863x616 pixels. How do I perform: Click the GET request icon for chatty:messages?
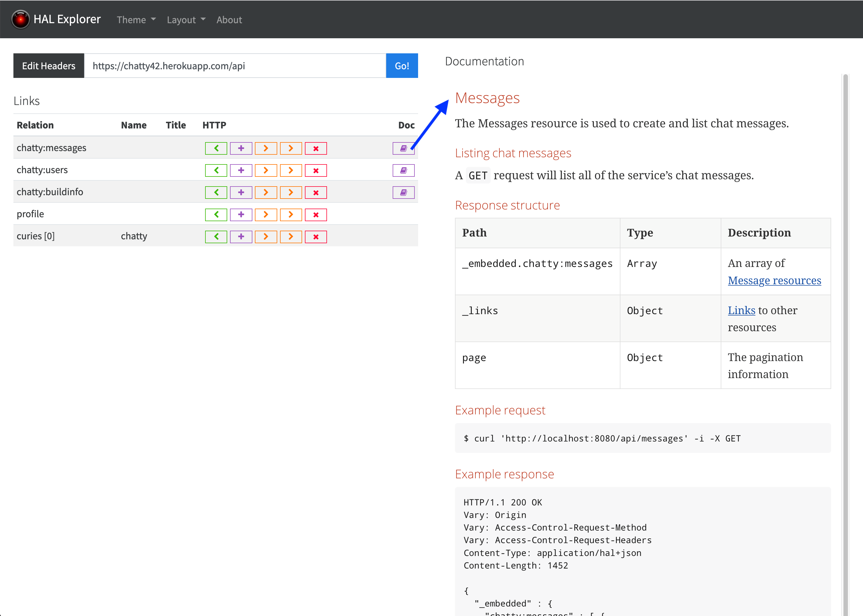click(216, 148)
